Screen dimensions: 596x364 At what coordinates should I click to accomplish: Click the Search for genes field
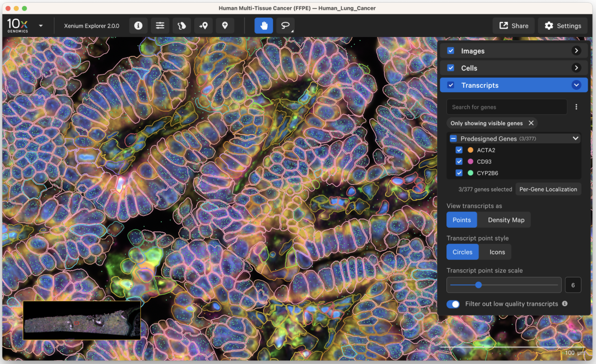pyautogui.click(x=507, y=107)
